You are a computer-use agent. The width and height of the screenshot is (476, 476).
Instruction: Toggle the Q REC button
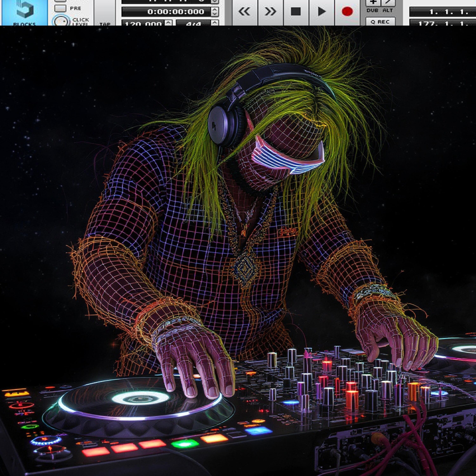click(380, 22)
